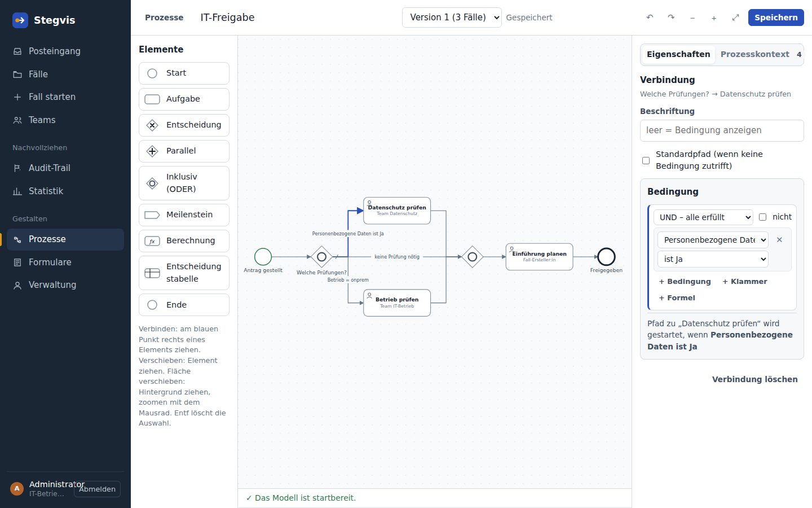Undo the last change with the undo arrow
The width and height of the screenshot is (812, 508).
(650, 17)
